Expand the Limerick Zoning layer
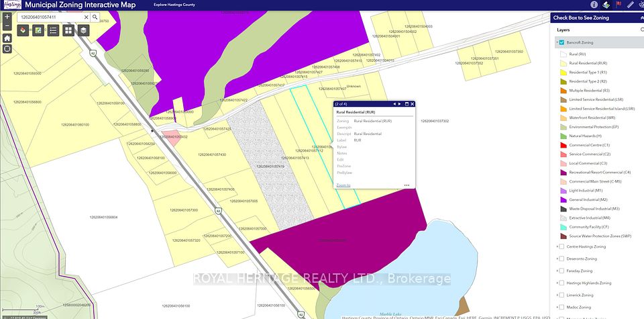The width and height of the screenshot is (644, 319). pyautogui.click(x=557, y=295)
